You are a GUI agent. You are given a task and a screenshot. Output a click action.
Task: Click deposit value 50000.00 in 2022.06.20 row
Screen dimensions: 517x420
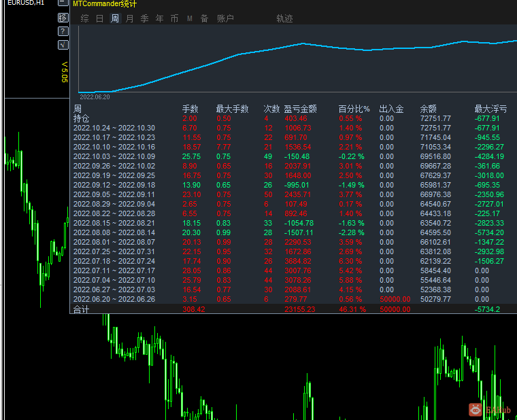tap(395, 300)
